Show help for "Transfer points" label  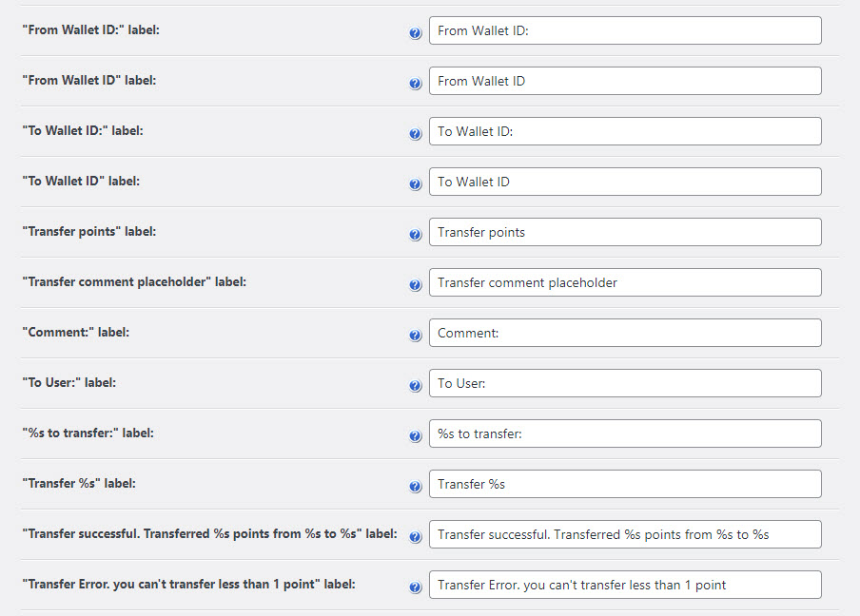pyautogui.click(x=415, y=235)
